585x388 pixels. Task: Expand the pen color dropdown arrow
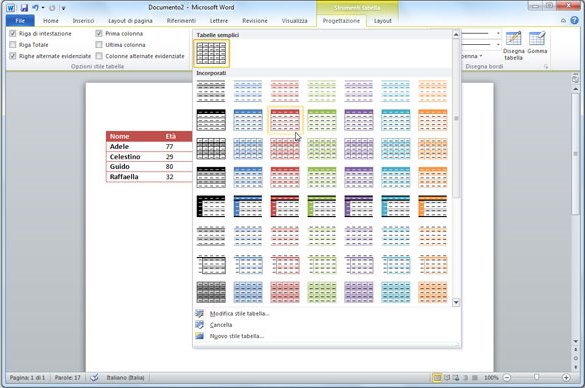pos(481,56)
